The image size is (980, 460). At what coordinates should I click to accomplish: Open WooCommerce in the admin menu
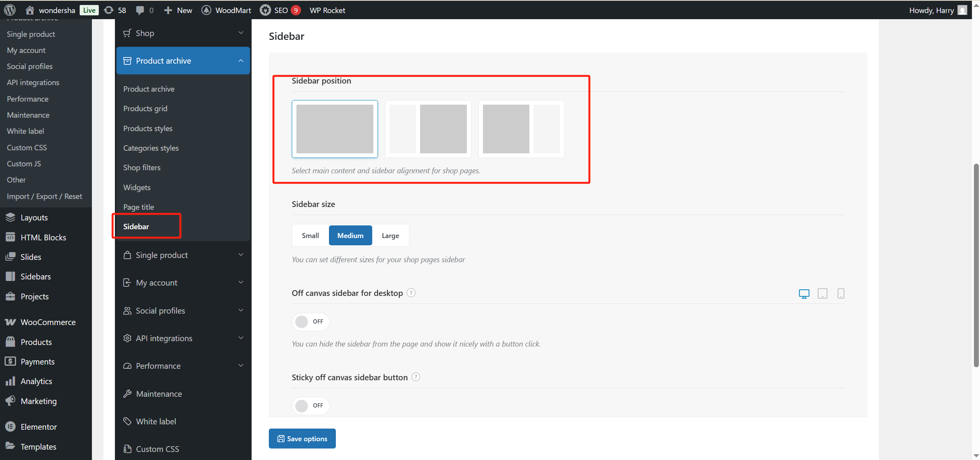[x=48, y=322]
